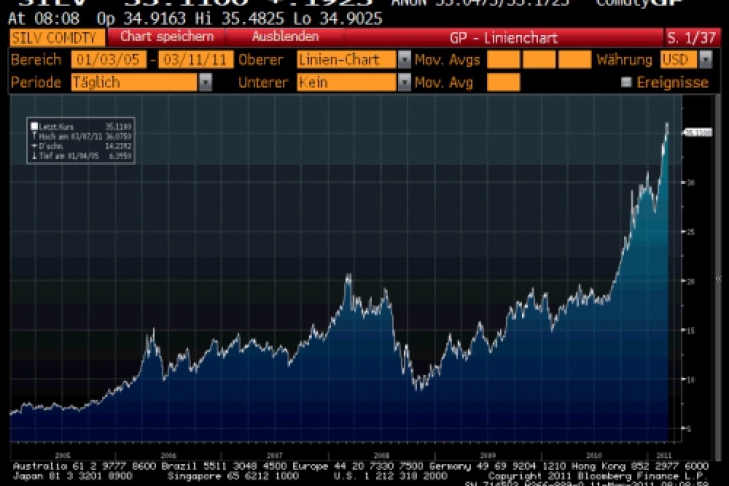The height and width of the screenshot is (486, 729).
Task: Click the third upper Mov. Avgs box
Action: [x=574, y=60]
